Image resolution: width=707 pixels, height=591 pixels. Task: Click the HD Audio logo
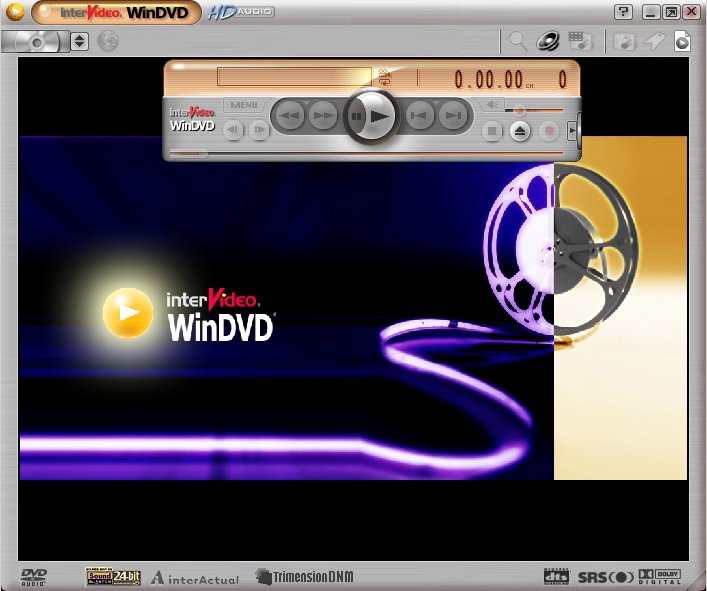tap(241, 12)
